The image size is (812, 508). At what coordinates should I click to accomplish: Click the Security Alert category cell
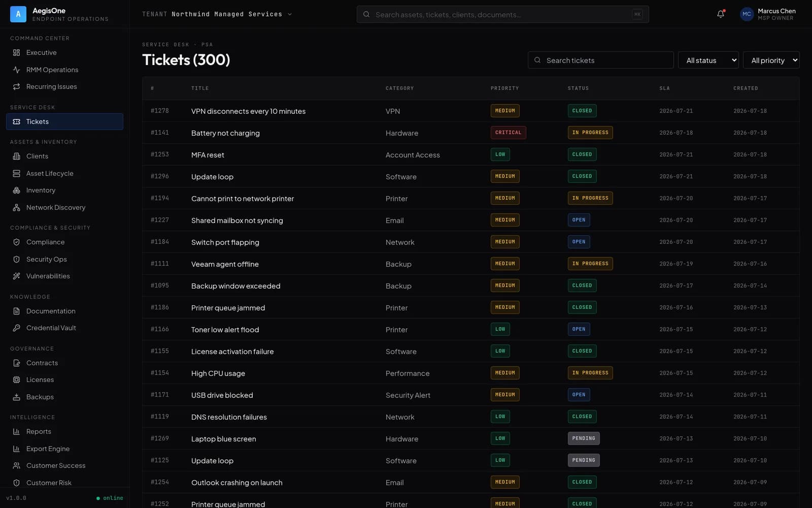[408, 395]
